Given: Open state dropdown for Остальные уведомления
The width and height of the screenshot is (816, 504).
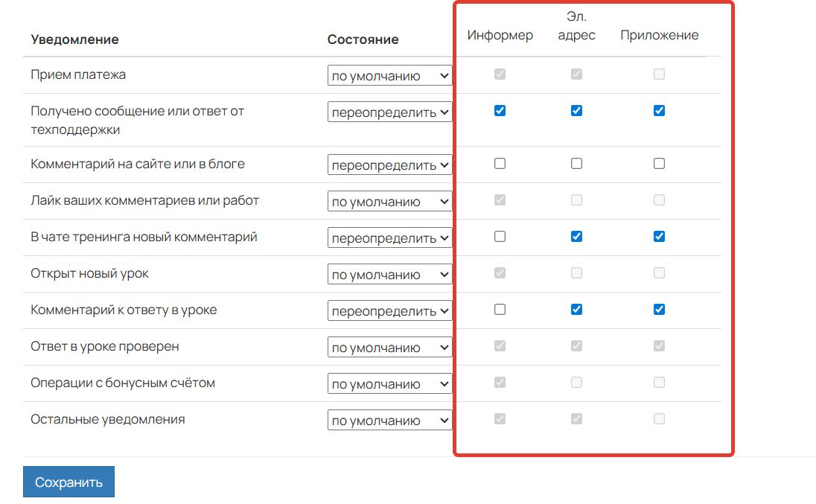Looking at the screenshot, I should tap(390, 421).
